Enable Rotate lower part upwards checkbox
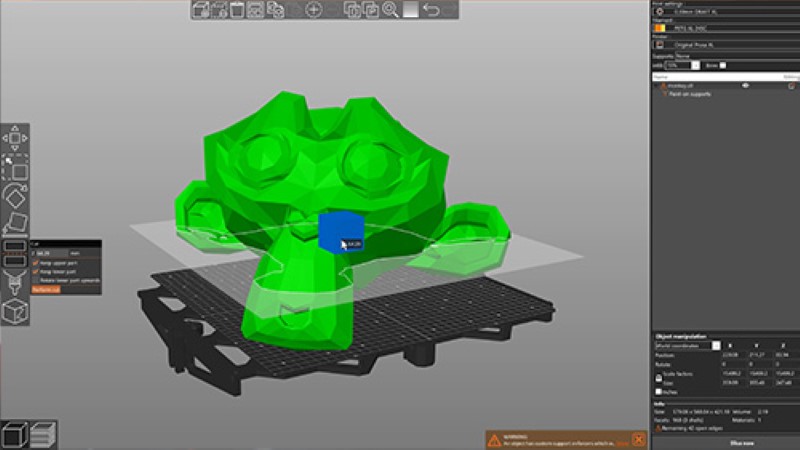Viewport: 800px width, 450px height. tap(37, 278)
